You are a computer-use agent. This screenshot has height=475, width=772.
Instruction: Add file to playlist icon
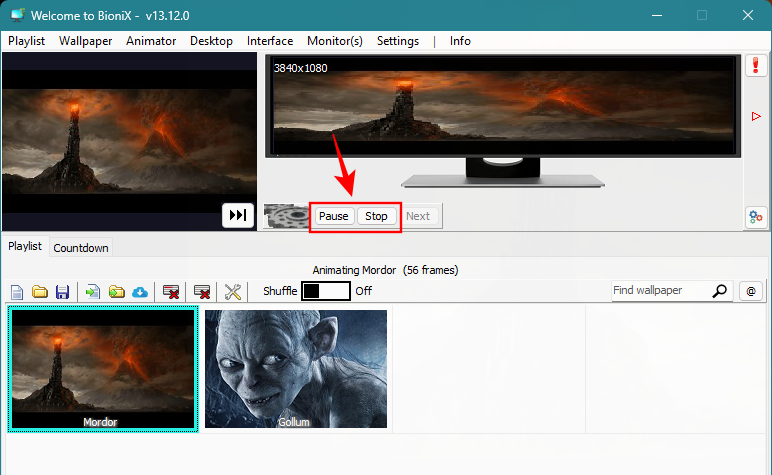click(x=93, y=292)
